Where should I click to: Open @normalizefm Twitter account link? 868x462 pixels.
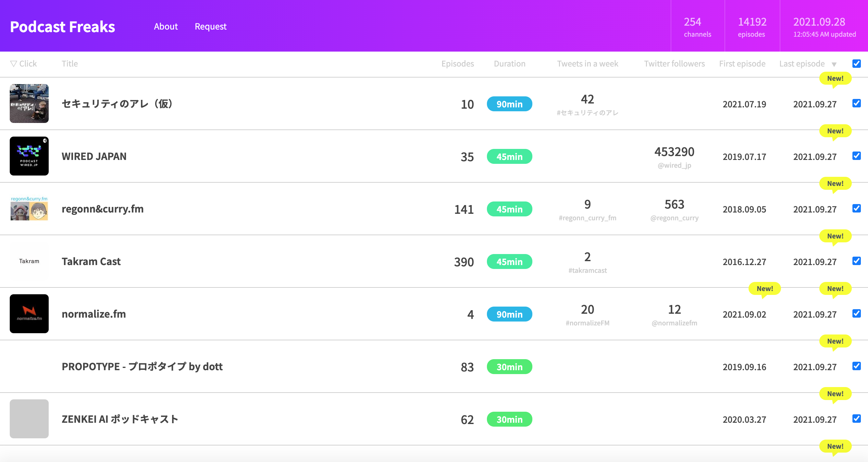tap(674, 323)
